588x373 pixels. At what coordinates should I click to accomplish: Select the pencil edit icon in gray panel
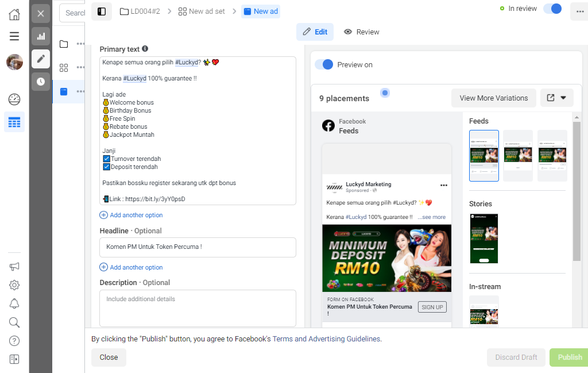(41, 59)
